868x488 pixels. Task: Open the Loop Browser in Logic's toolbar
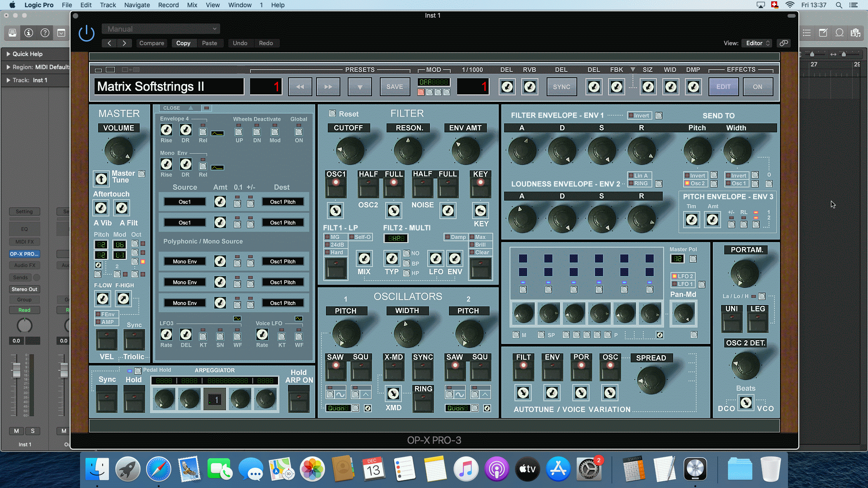pyautogui.click(x=839, y=33)
